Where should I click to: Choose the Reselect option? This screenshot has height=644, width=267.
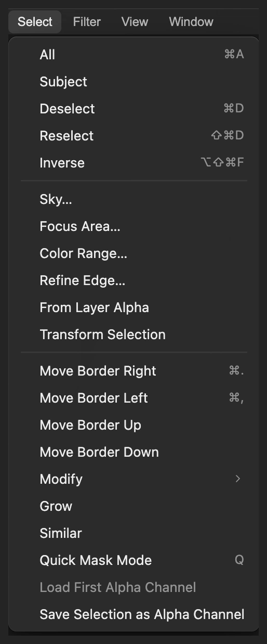click(x=134, y=136)
